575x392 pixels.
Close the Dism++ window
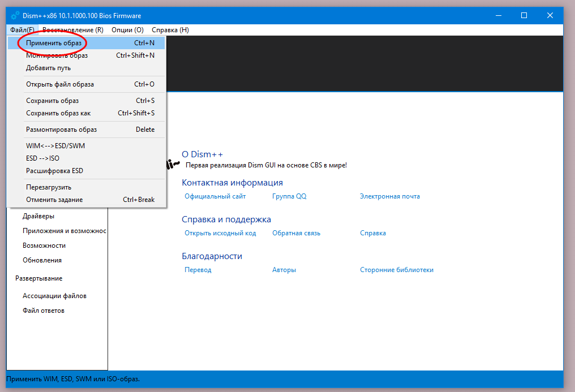550,15
